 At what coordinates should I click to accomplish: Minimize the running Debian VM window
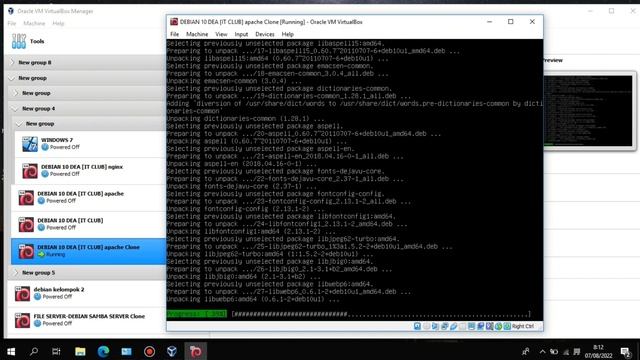coord(489,22)
